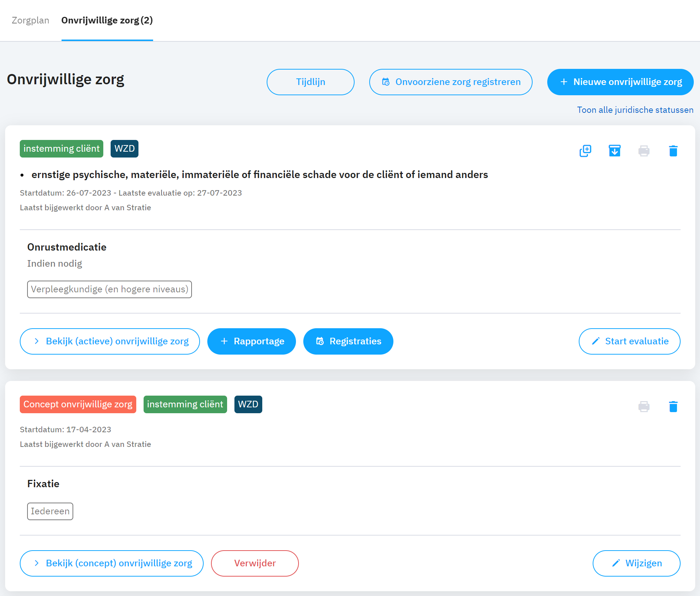The width and height of the screenshot is (700, 596).
Task: Select the Onvrijwillige zorg (2) tab
Action: coord(107,20)
